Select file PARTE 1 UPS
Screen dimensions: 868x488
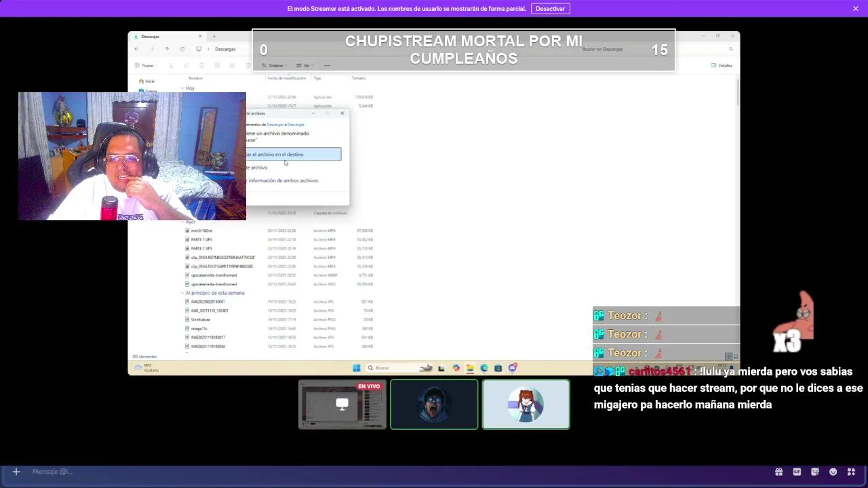tap(201, 239)
